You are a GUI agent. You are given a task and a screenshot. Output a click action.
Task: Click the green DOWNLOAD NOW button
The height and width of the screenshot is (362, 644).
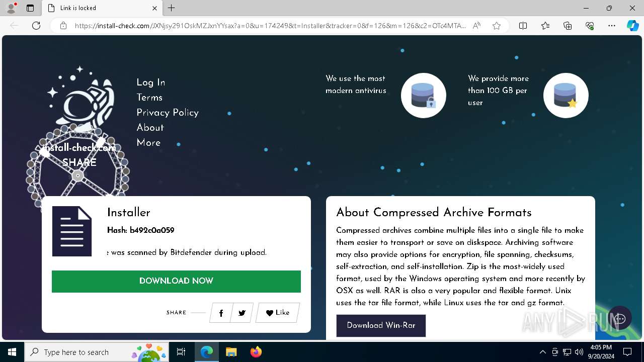[176, 281]
